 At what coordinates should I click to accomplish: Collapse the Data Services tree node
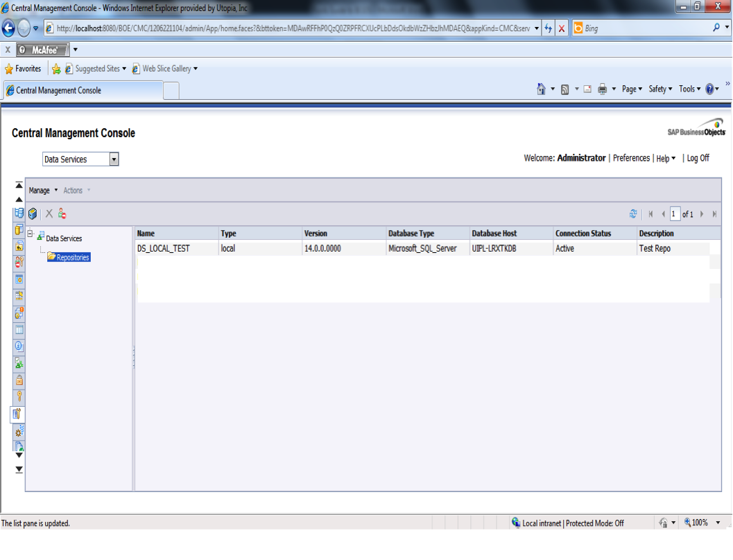click(31, 233)
